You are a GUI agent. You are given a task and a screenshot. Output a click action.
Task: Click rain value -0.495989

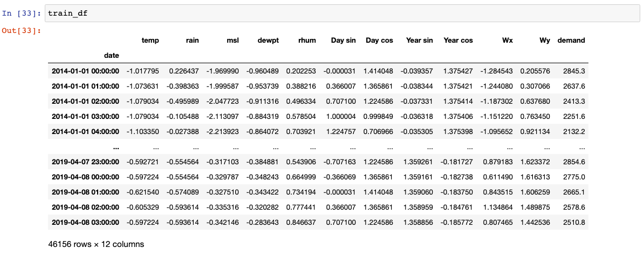pyautogui.click(x=183, y=101)
